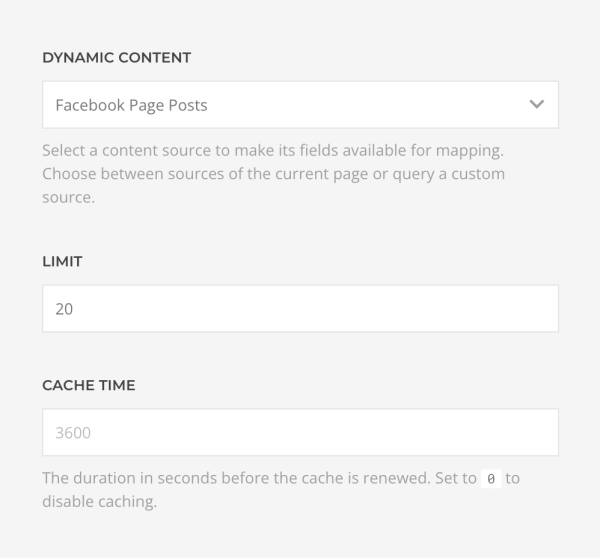Click 'Select a content source' help line
The height and width of the screenshot is (558, 600).
[273, 150]
